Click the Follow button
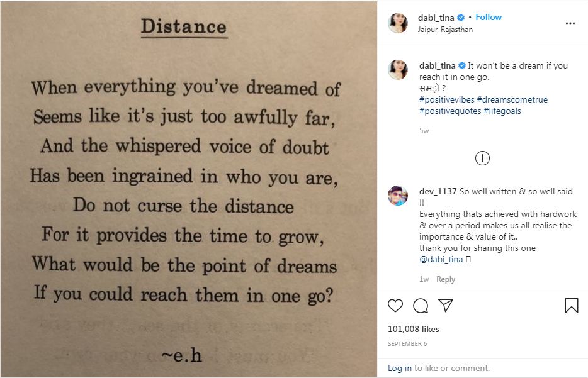The width and height of the screenshot is (588, 378). pyautogui.click(x=489, y=18)
